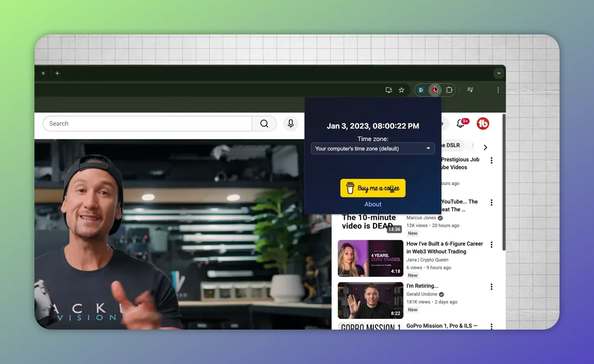Bookmark this page with the star icon

(401, 90)
